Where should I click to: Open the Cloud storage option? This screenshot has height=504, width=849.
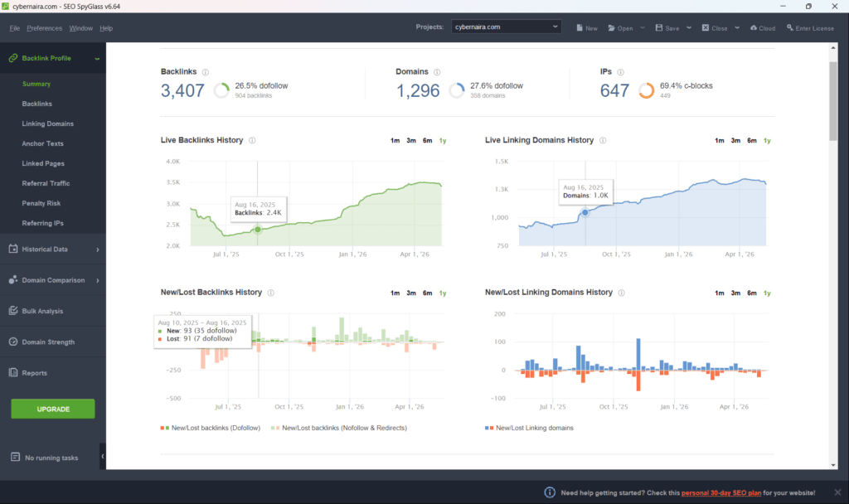(x=763, y=28)
